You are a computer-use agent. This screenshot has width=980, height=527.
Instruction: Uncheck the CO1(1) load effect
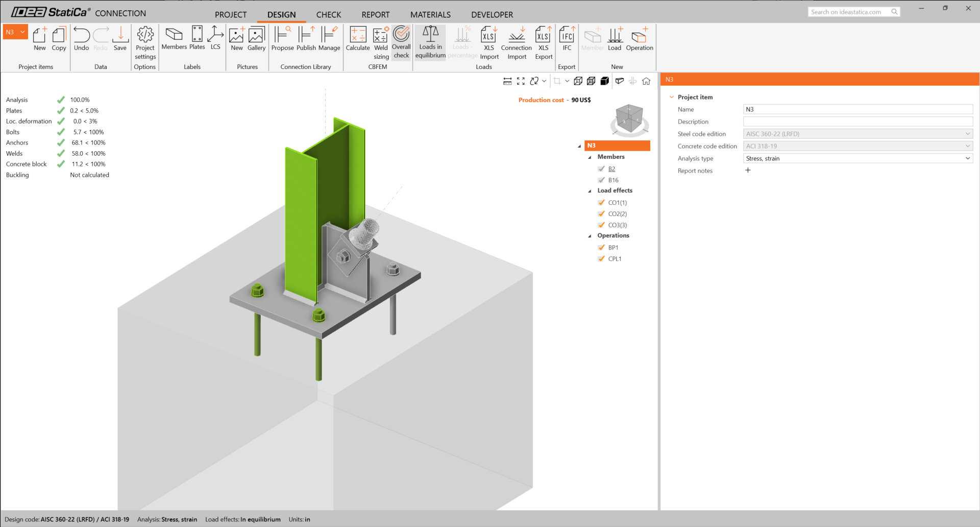[601, 203]
